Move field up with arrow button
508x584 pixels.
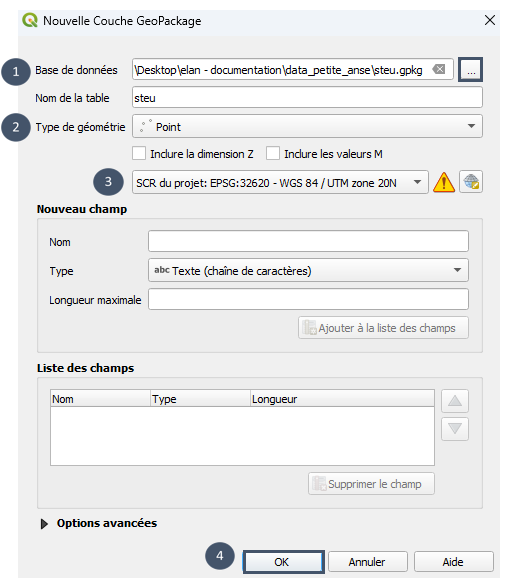455,401
